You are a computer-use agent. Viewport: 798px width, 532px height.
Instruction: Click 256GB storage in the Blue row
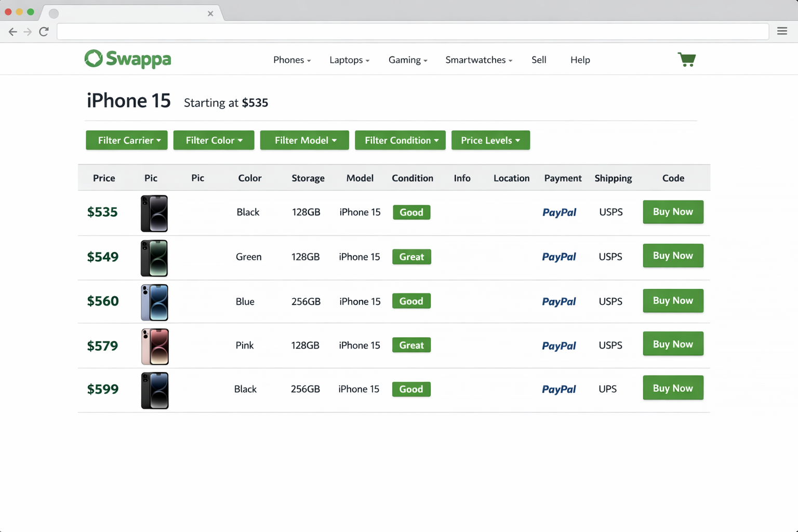[x=306, y=301]
